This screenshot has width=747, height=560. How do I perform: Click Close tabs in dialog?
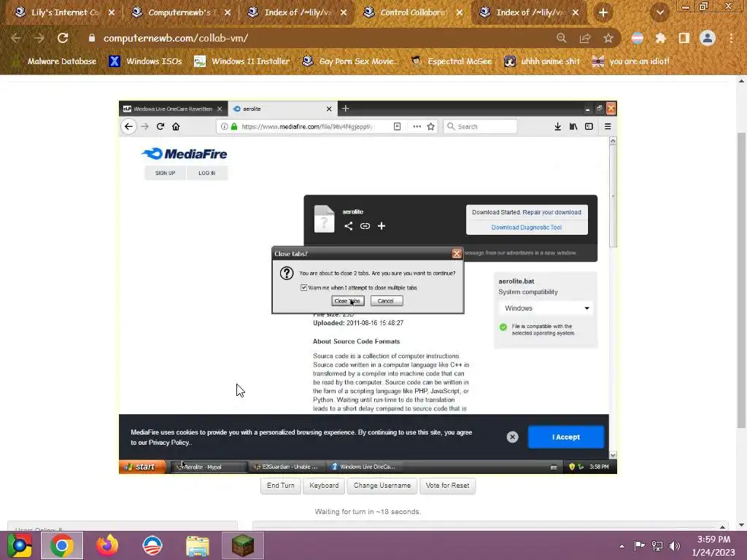(347, 301)
